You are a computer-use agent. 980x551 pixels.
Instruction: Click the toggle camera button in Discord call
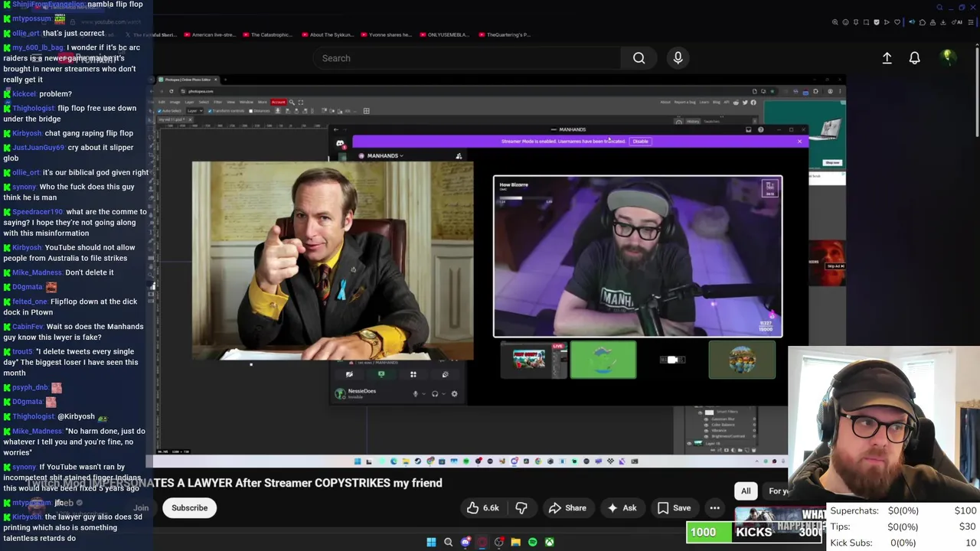[349, 374]
